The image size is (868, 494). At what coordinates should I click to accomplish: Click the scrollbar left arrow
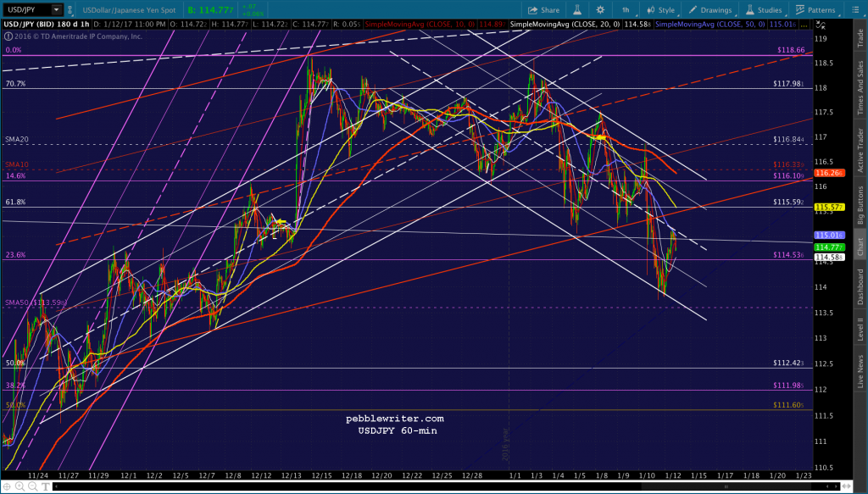click(x=55, y=487)
